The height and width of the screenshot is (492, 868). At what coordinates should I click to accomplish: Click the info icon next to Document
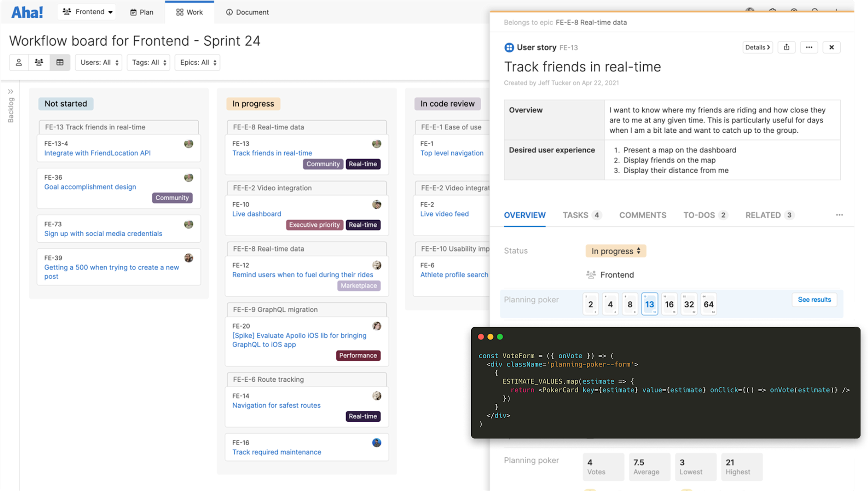tap(229, 12)
